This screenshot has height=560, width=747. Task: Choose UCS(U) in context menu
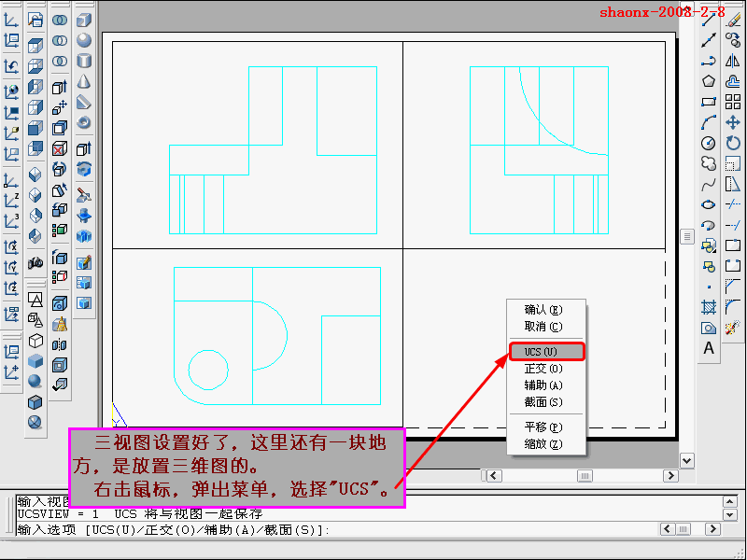[546, 352]
